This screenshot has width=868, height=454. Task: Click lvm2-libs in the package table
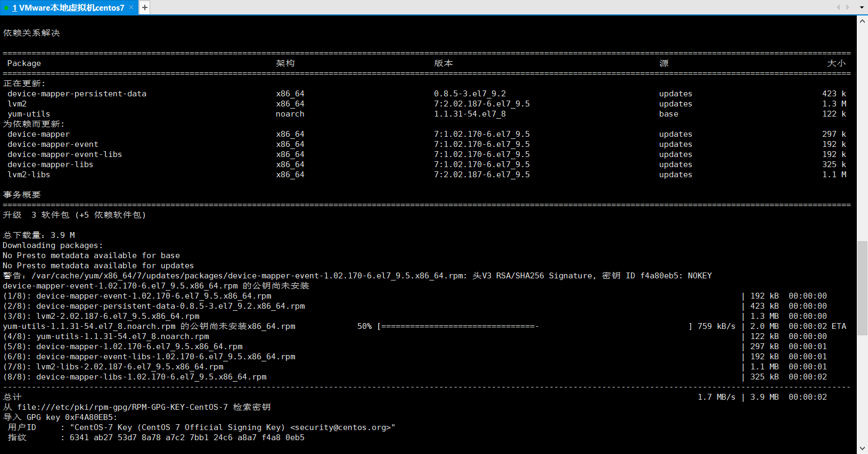29,175
